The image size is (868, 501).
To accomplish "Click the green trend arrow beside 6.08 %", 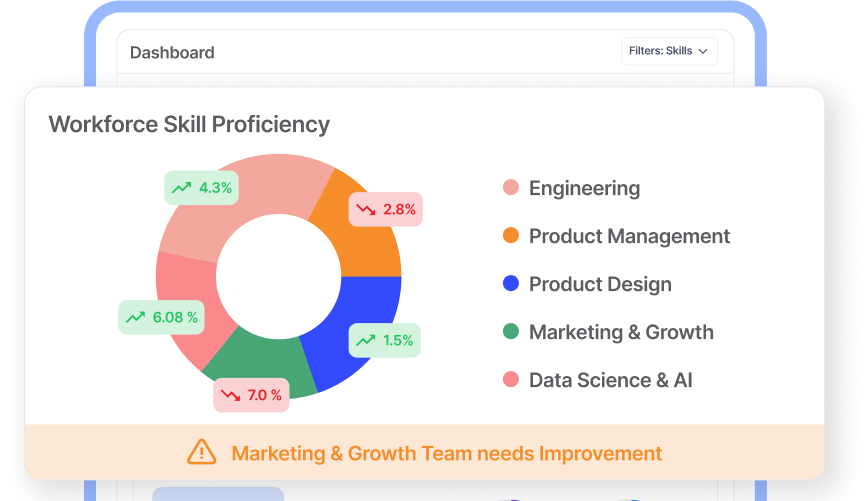I will 135,318.
